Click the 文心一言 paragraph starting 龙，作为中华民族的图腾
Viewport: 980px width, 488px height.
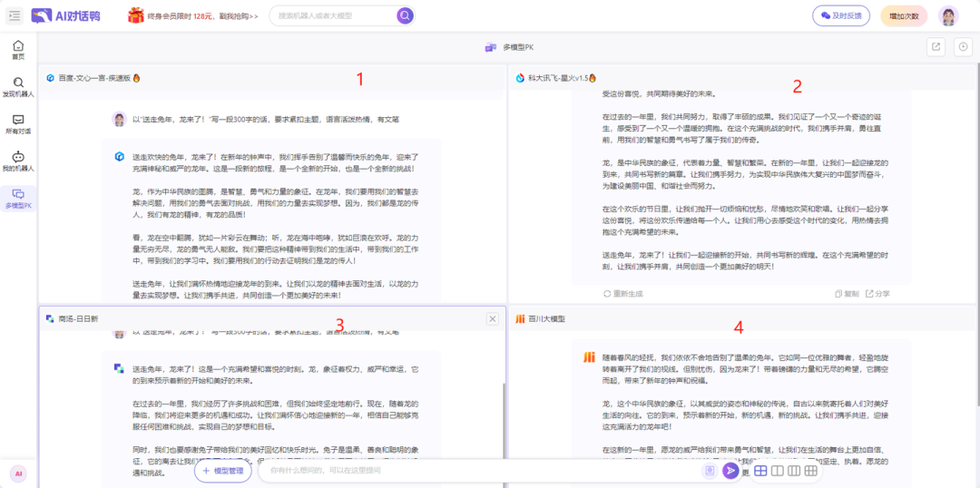click(x=276, y=203)
